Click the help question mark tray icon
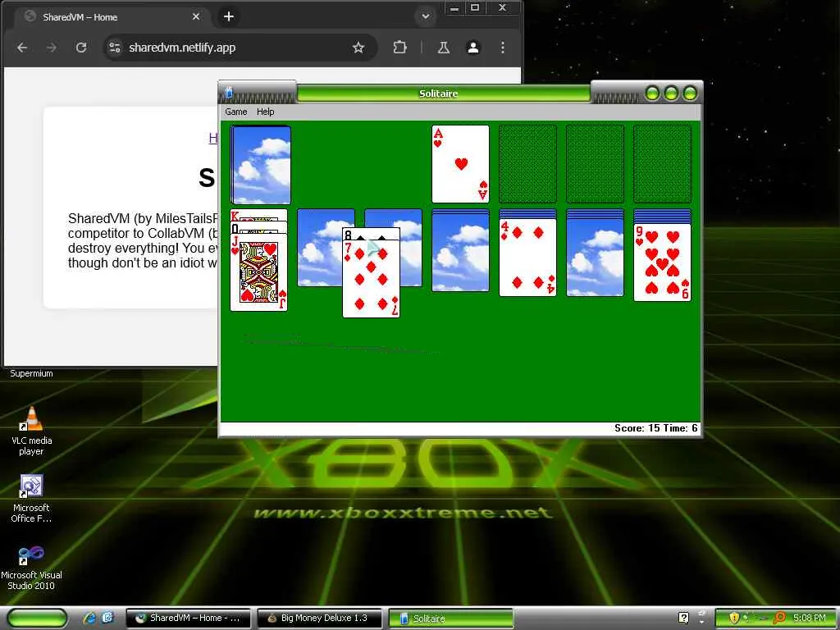The image size is (840, 630). pos(683,618)
